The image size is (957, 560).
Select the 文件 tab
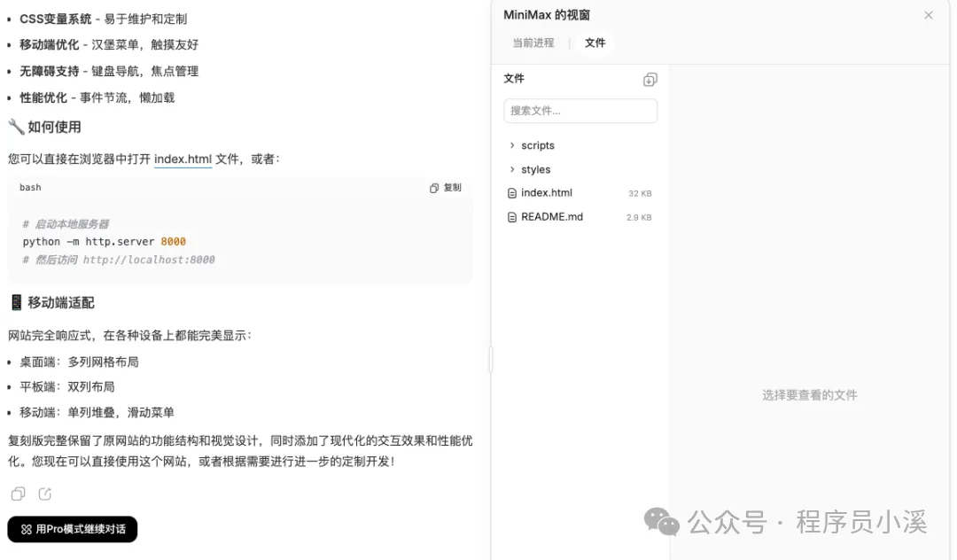(x=594, y=42)
